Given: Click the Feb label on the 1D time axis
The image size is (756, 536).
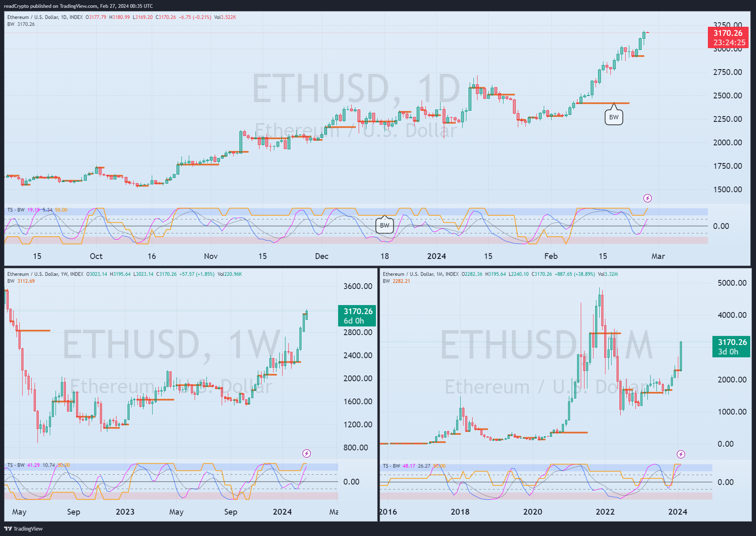Looking at the screenshot, I should point(551,256).
